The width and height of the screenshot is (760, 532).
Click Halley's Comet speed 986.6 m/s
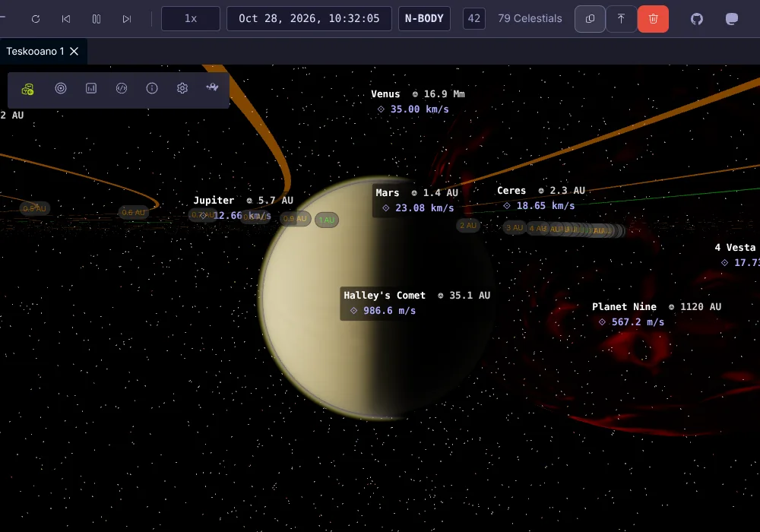point(390,311)
